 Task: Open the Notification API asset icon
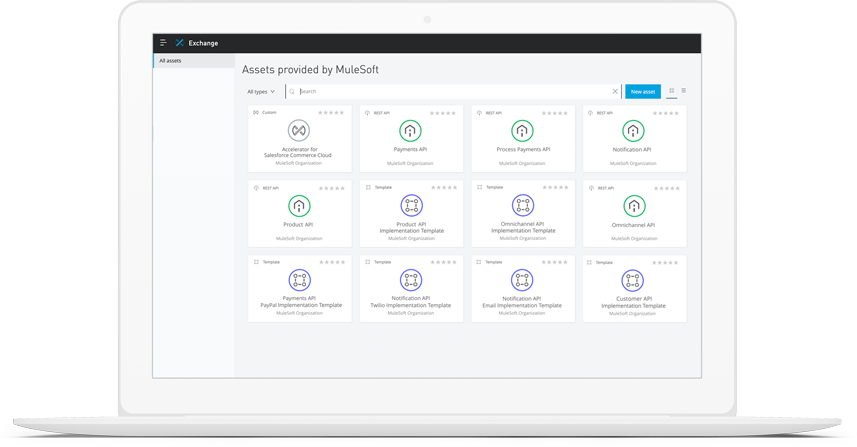(x=633, y=131)
